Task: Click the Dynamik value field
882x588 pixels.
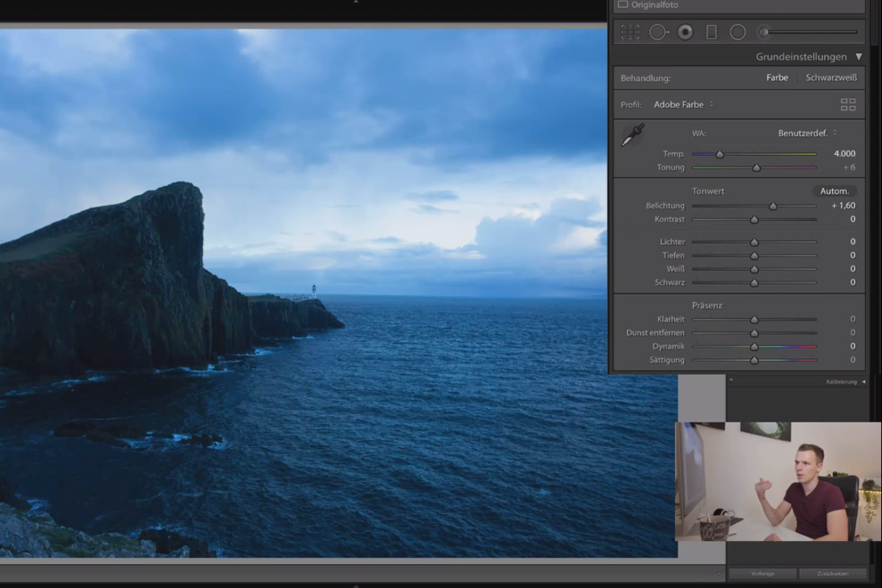Action: point(853,346)
